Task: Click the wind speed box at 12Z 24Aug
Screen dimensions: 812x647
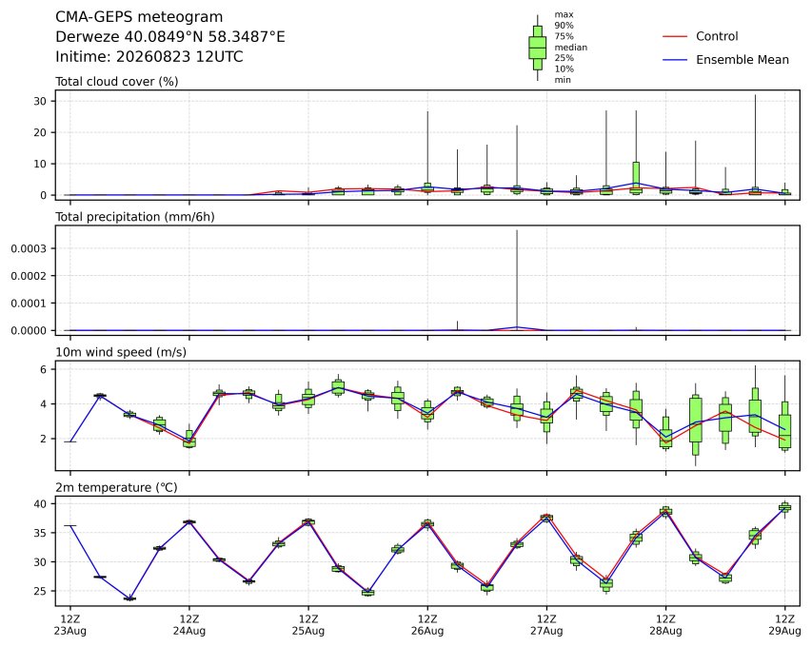Action: coord(189,439)
